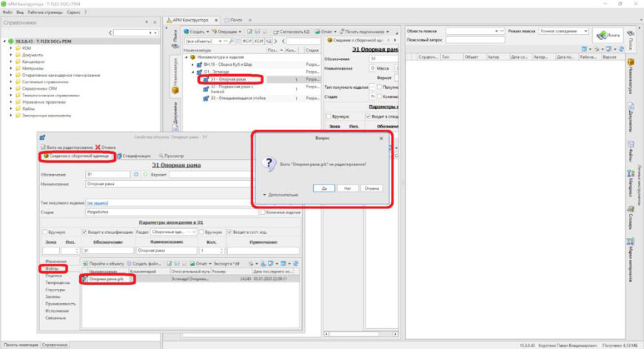This screenshot has width=644, height=349.
Task: Select the Файлы section in properties sidebar
Action: [52, 268]
